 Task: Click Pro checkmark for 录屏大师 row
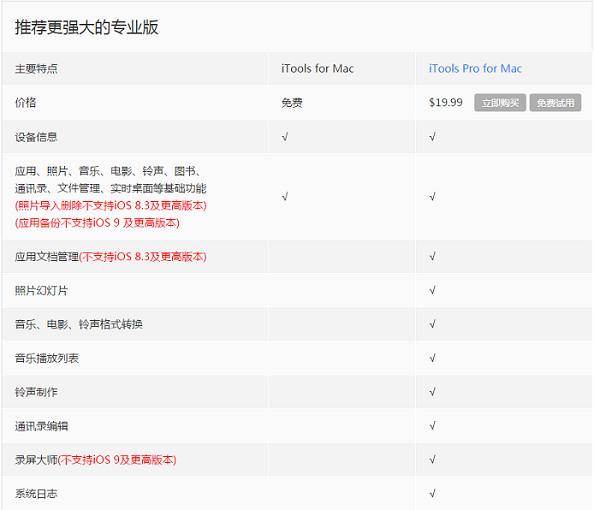(432, 460)
